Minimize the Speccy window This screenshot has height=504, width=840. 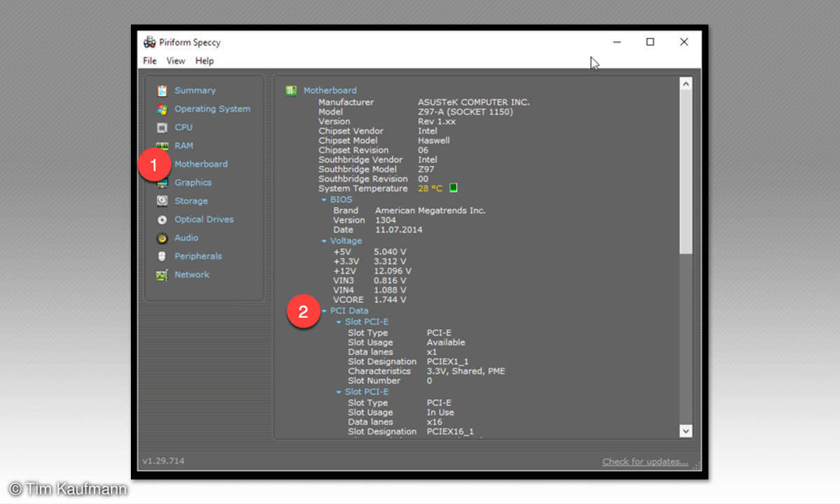(617, 42)
